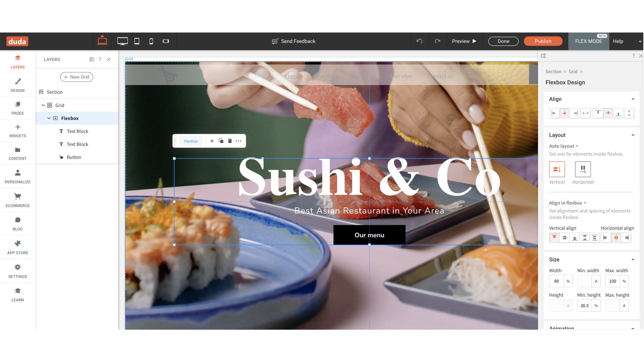Switch to tablet device view

pyautogui.click(x=137, y=41)
